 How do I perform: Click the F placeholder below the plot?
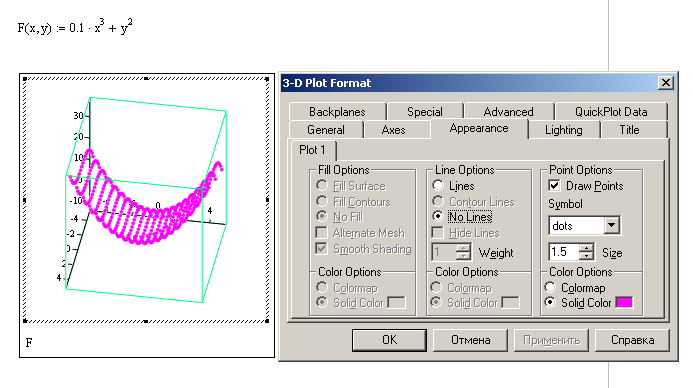pyautogui.click(x=29, y=342)
